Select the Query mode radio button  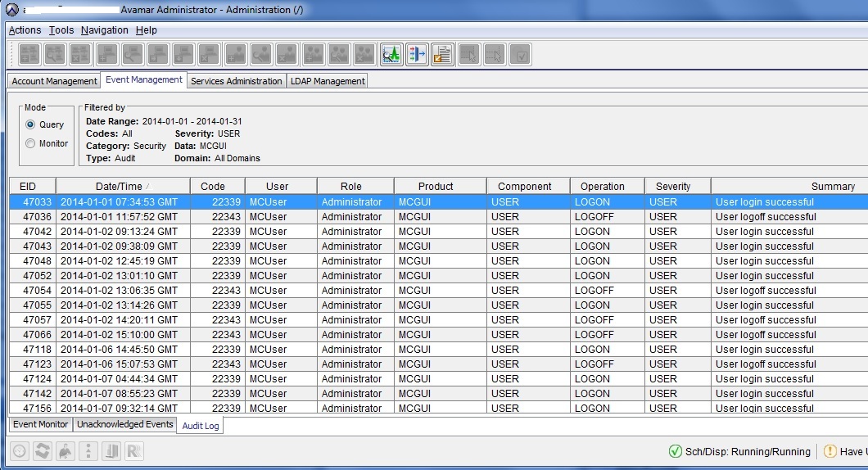pos(30,125)
